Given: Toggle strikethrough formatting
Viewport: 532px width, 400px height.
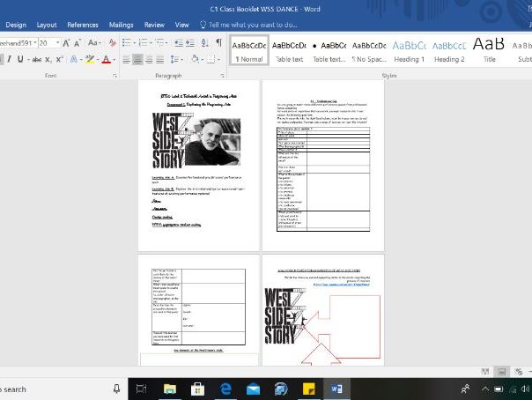Looking at the screenshot, I should (x=37, y=60).
